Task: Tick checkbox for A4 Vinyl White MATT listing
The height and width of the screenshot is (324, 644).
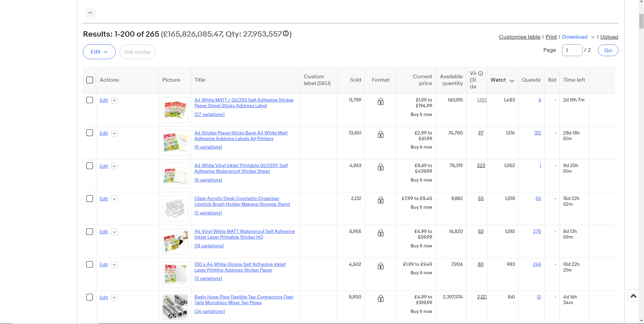Action: coord(90,232)
